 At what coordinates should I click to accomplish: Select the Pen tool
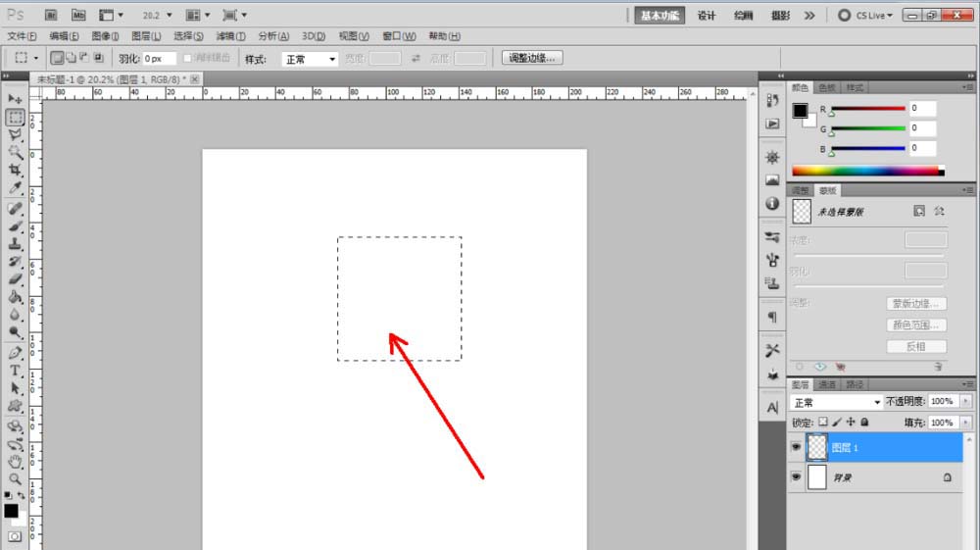pos(15,353)
